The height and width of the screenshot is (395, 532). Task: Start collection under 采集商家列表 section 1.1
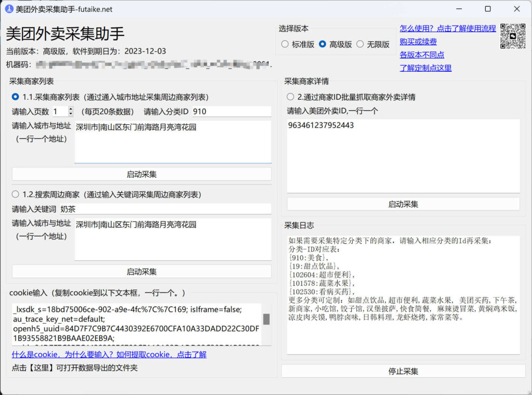[141, 175]
